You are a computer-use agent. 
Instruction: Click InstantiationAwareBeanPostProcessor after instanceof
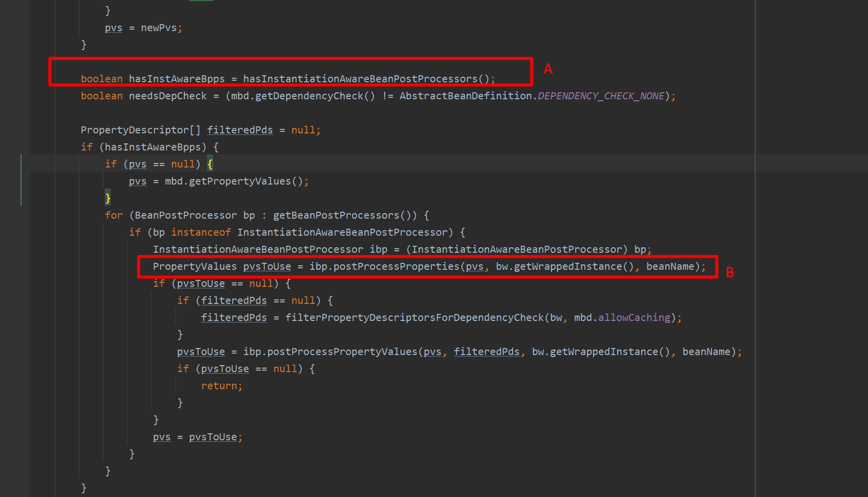[342, 232]
